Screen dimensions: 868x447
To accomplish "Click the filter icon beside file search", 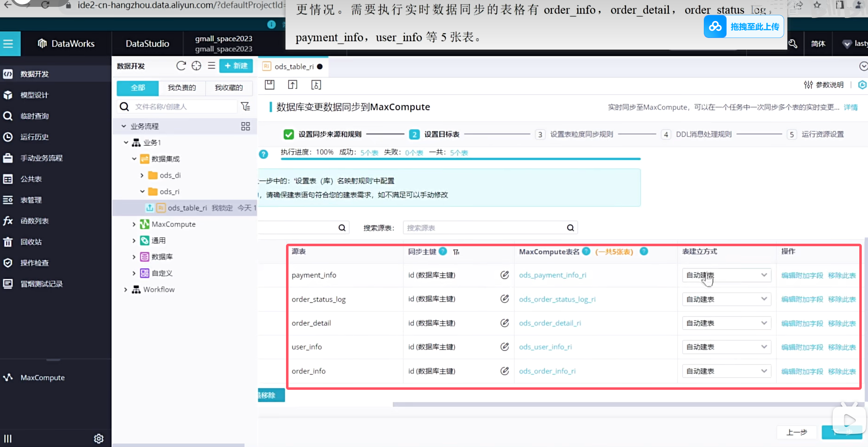I will click(x=246, y=106).
